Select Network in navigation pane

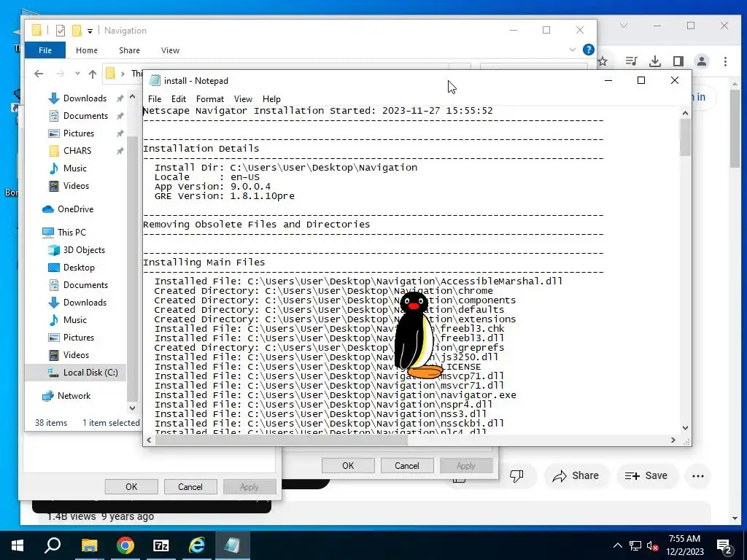pyautogui.click(x=74, y=396)
